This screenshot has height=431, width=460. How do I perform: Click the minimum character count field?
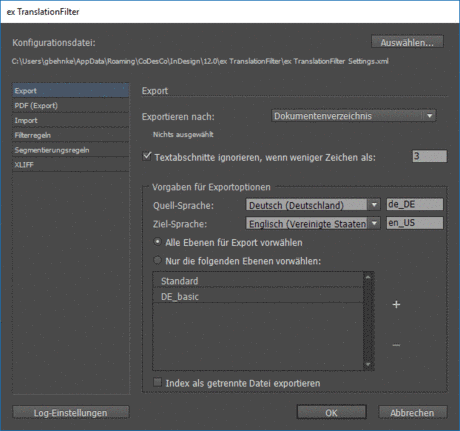click(x=429, y=156)
